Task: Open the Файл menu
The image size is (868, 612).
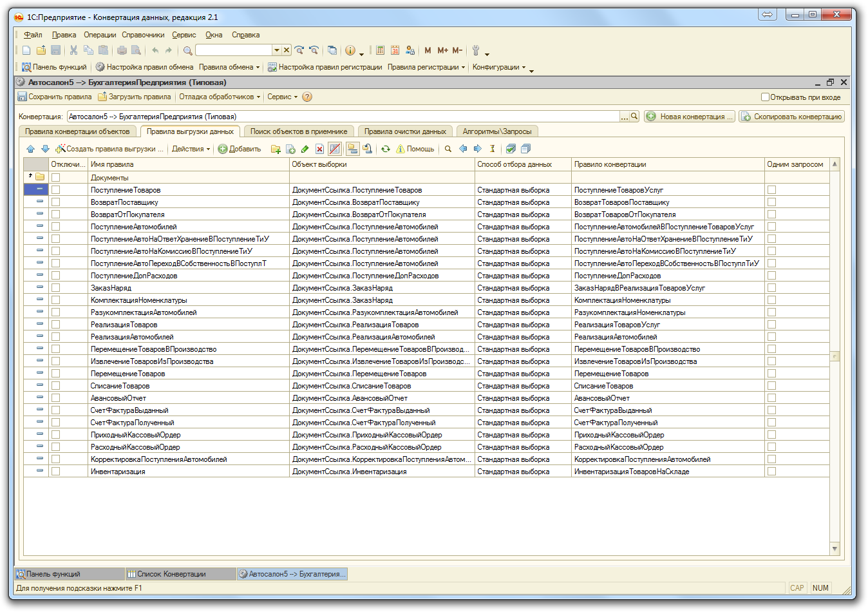Action: tap(33, 35)
